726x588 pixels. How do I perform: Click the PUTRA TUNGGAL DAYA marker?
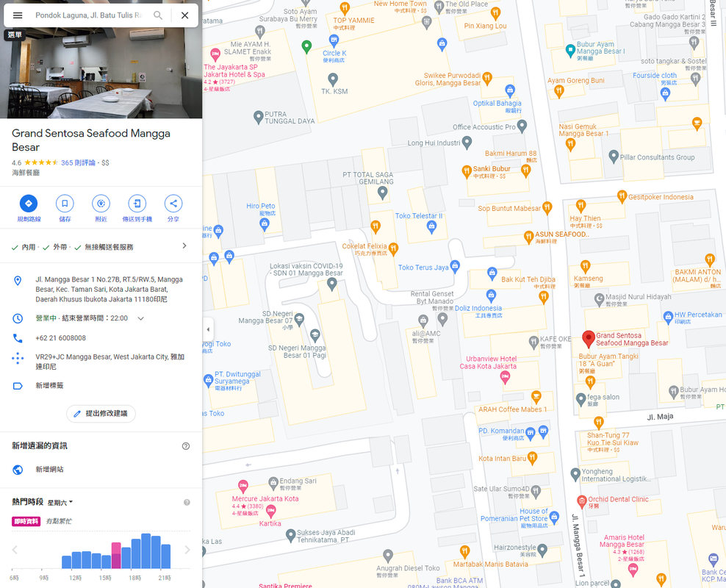point(259,117)
